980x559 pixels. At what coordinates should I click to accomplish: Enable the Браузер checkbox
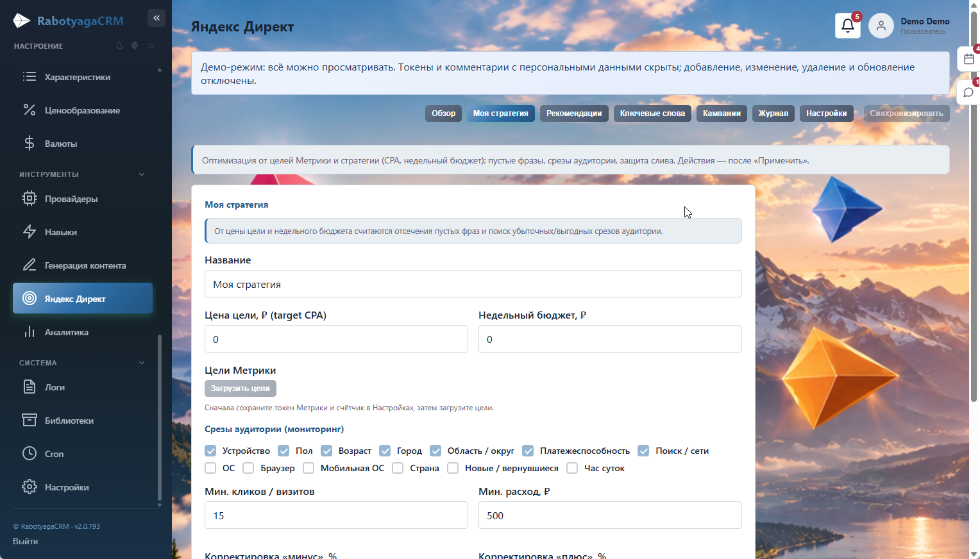pos(249,468)
